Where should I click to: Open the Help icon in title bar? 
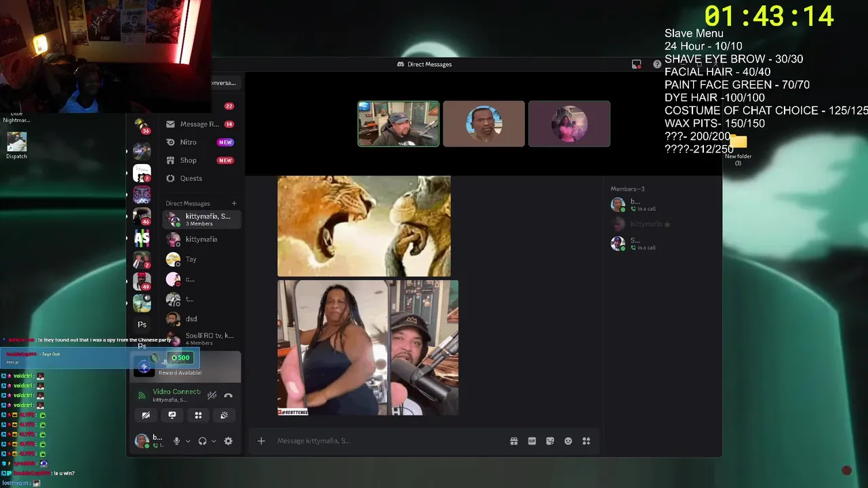tap(657, 64)
